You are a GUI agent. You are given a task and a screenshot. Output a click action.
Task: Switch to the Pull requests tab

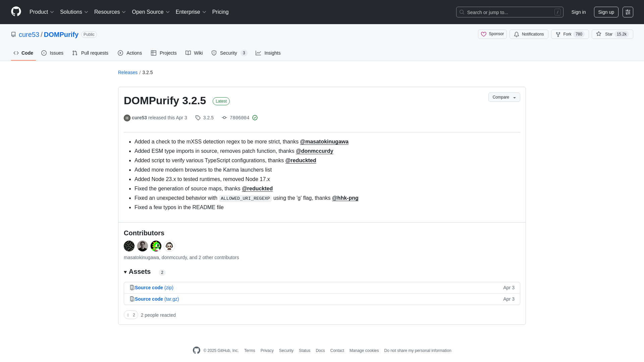(x=90, y=53)
